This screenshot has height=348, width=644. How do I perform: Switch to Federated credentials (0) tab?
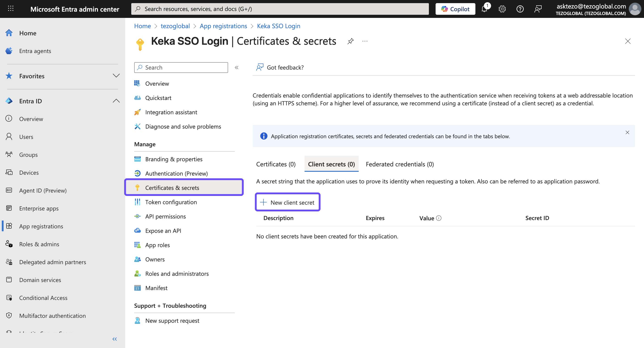click(x=400, y=164)
